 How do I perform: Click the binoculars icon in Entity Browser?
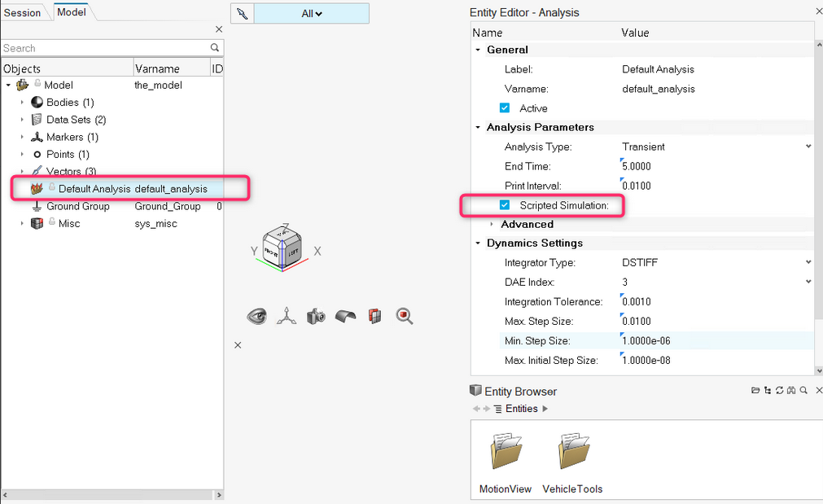coord(791,391)
